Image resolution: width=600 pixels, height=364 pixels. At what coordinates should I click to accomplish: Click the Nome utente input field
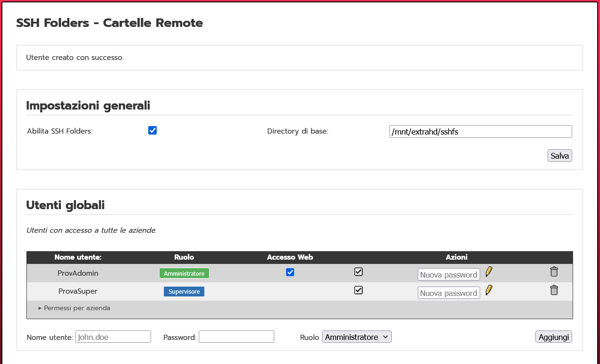[x=113, y=337]
